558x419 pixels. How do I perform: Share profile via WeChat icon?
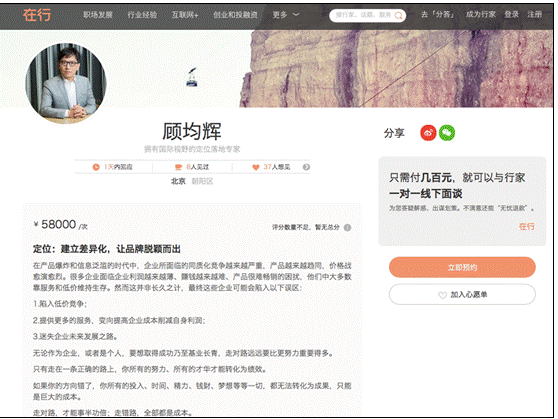click(447, 133)
